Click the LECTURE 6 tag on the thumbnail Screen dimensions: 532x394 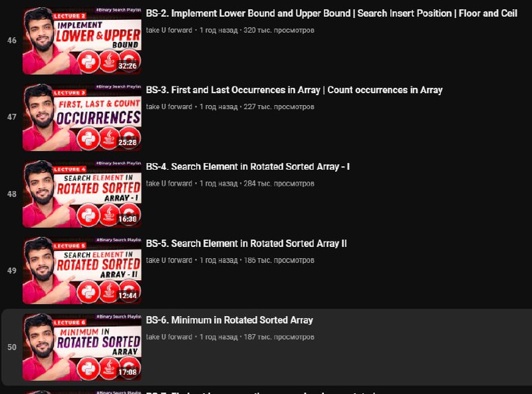pos(70,322)
